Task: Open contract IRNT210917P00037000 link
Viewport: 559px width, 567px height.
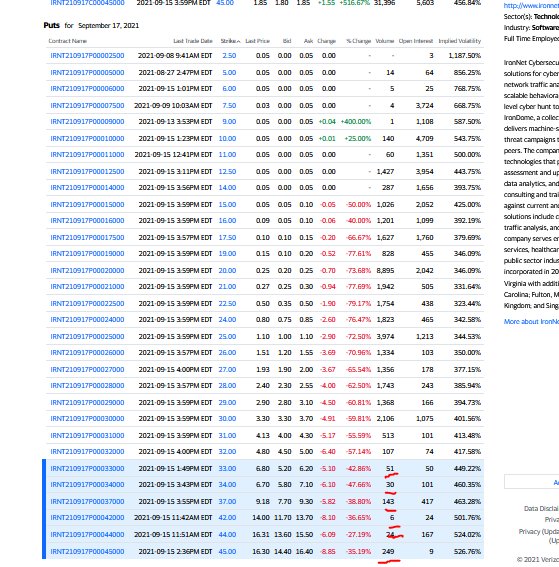Action: (x=87, y=502)
